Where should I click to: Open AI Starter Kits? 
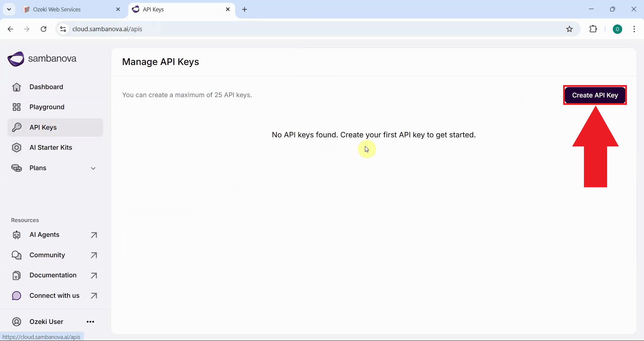pyautogui.click(x=51, y=147)
